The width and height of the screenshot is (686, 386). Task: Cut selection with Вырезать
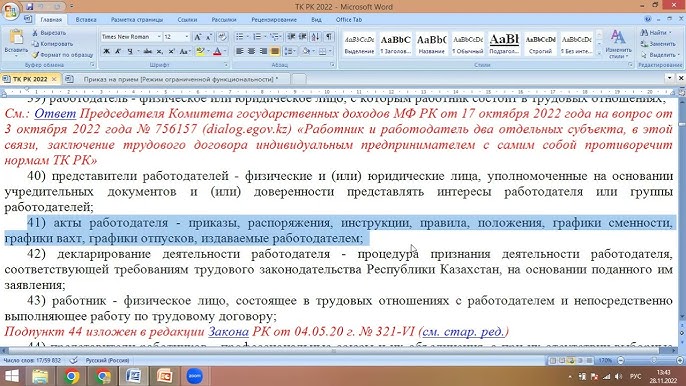pyautogui.click(x=49, y=33)
